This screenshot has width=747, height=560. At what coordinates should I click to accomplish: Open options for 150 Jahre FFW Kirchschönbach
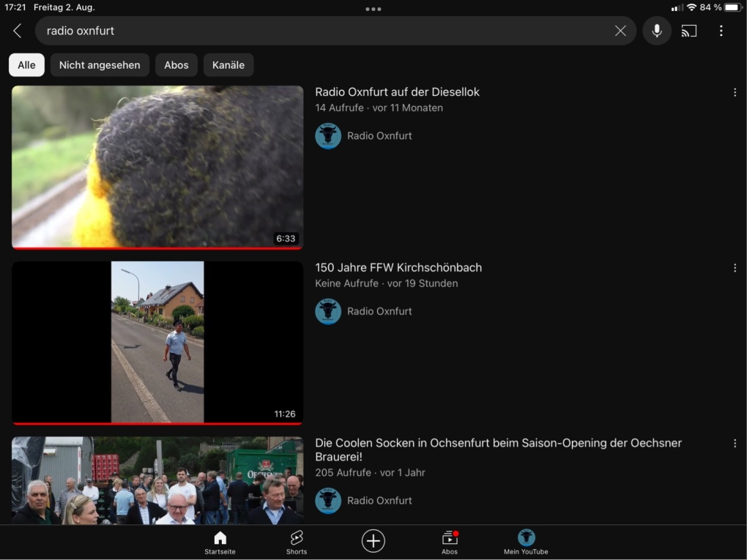[x=735, y=268]
